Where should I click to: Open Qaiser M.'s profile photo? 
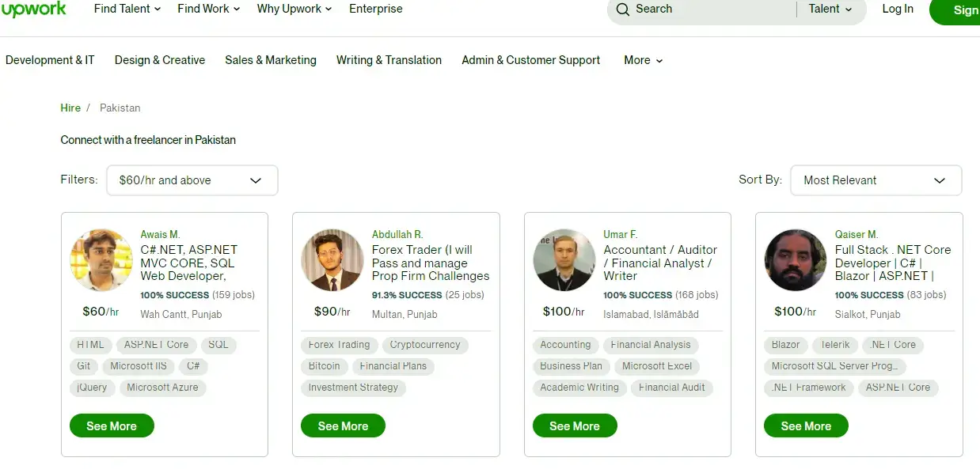coord(796,260)
